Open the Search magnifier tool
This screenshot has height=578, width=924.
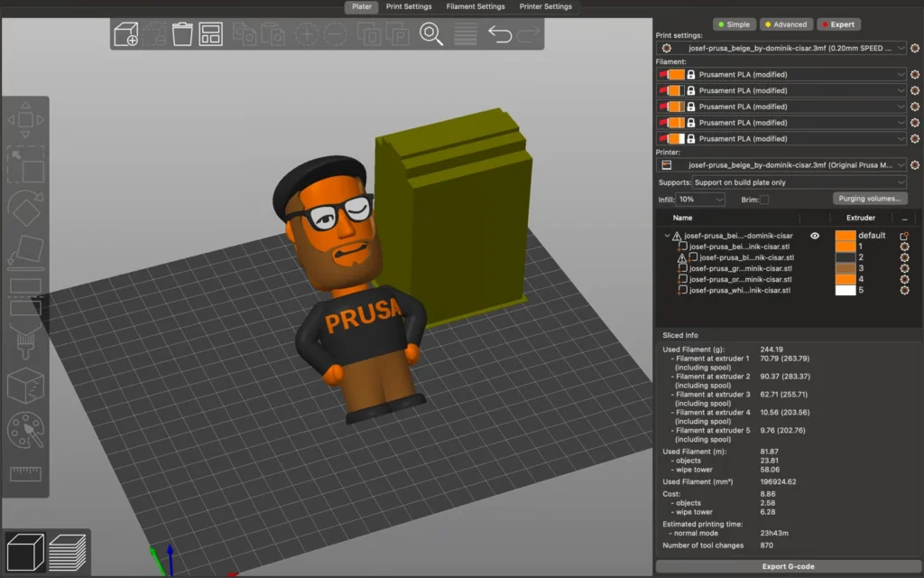point(430,34)
